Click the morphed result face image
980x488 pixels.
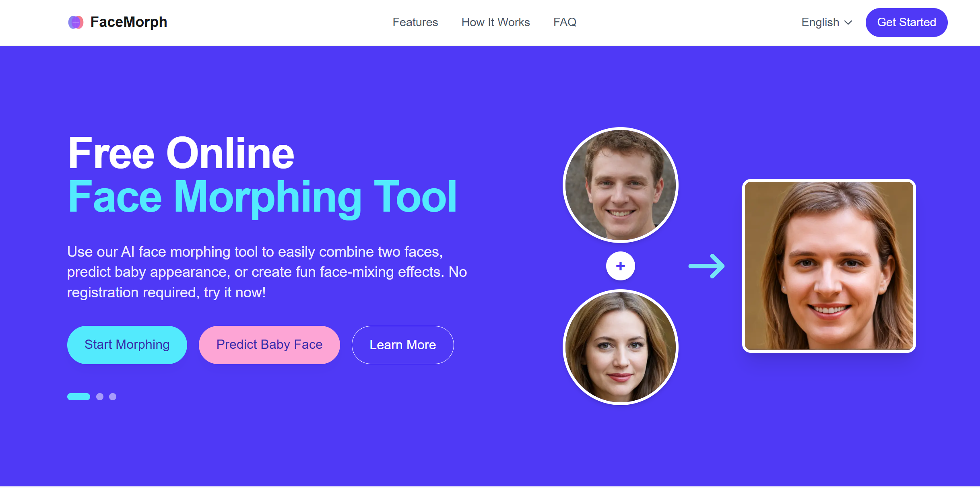[x=829, y=266]
